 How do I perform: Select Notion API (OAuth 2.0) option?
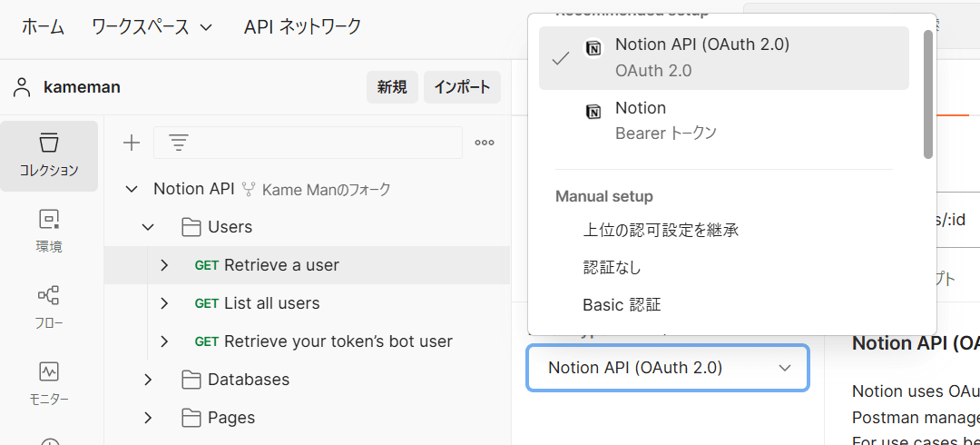(724, 58)
